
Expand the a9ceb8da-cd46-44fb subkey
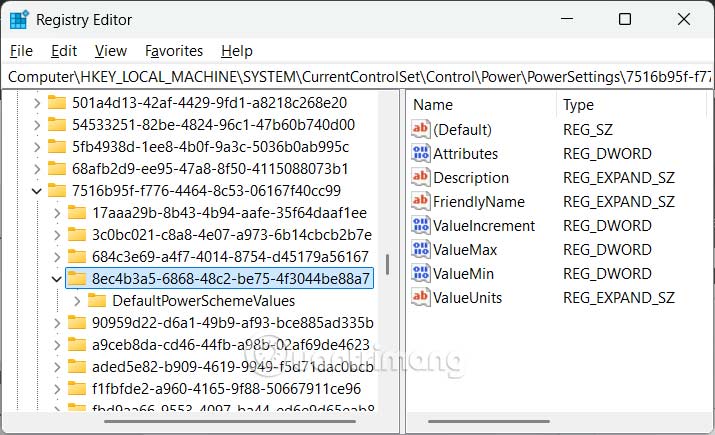(57, 345)
